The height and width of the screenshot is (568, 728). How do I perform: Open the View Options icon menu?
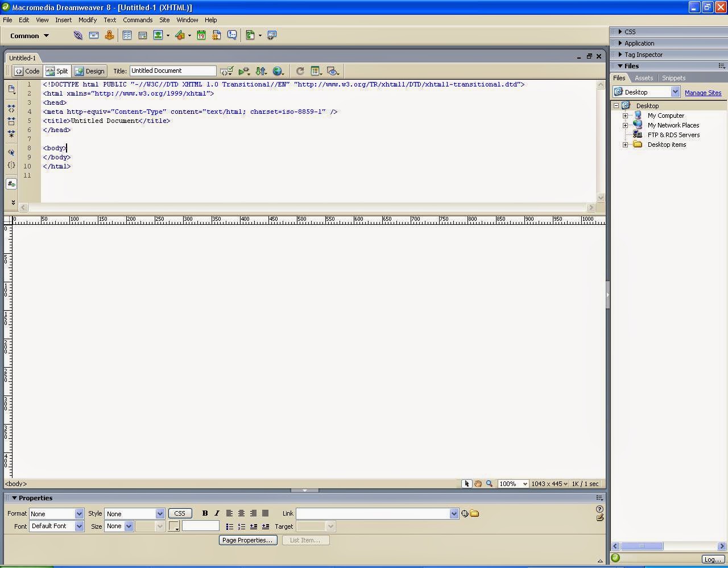[x=316, y=71]
